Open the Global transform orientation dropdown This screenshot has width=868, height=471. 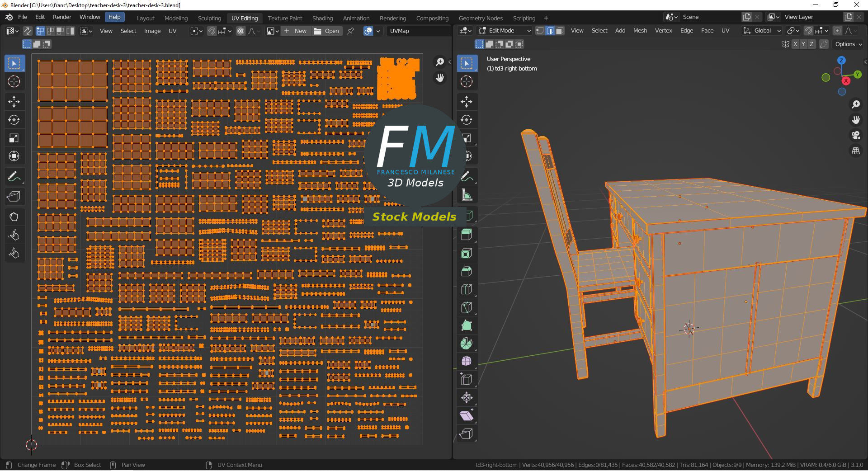[x=762, y=31]
